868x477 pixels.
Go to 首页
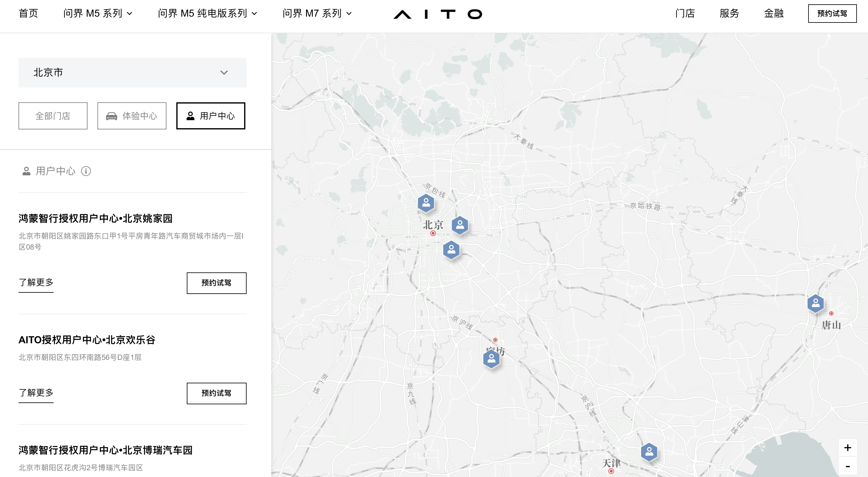point(28,14)
